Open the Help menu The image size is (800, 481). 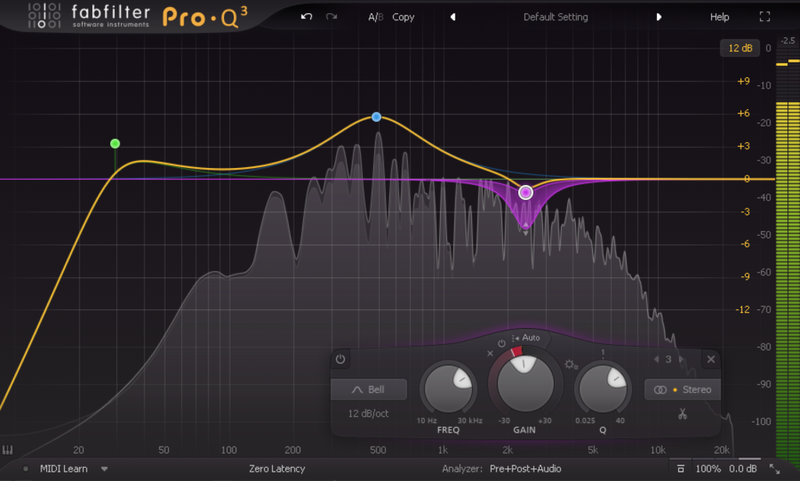point(719,17)
